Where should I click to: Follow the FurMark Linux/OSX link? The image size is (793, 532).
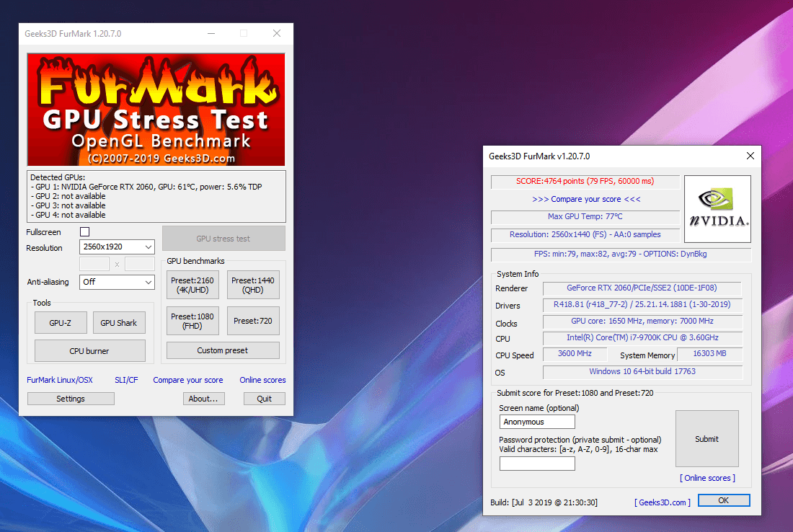pos(60,380)
